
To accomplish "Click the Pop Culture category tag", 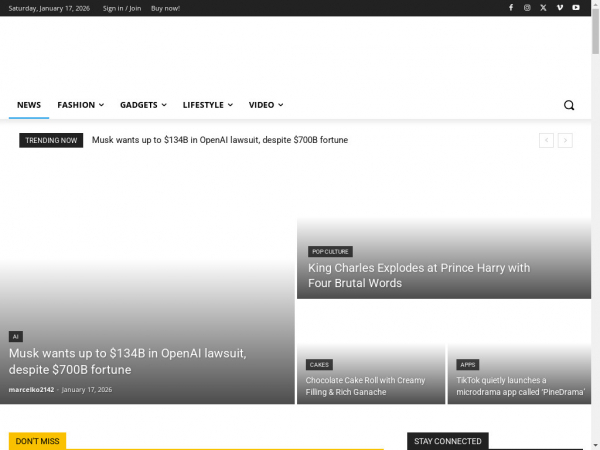I will click(330, 252).
